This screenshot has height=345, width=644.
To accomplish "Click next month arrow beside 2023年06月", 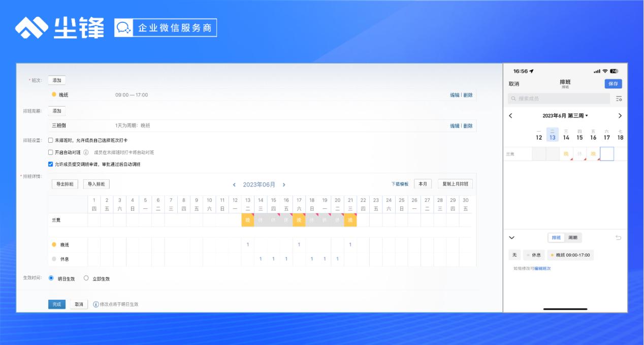I will (x=284, y=185).
